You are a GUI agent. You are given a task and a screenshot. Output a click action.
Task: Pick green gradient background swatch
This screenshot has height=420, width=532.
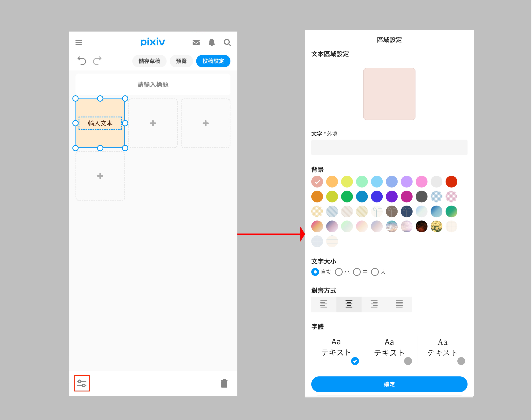point(451,212)
